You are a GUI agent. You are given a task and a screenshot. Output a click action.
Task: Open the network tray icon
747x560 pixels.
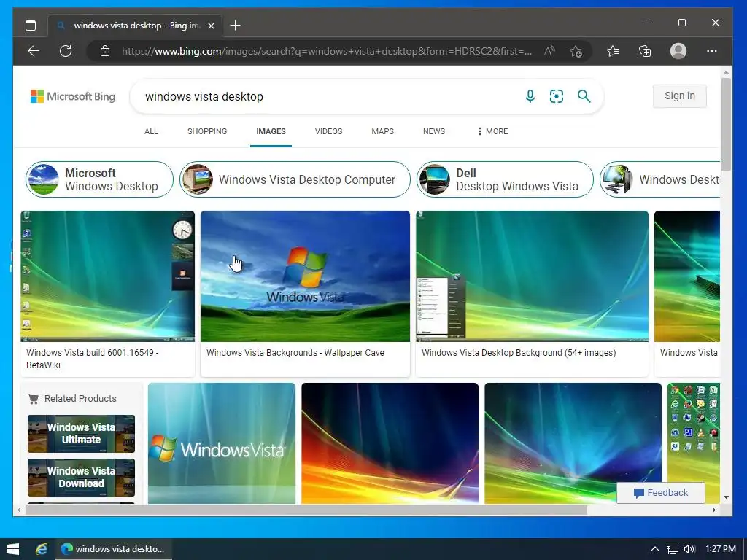click(672, 549)
